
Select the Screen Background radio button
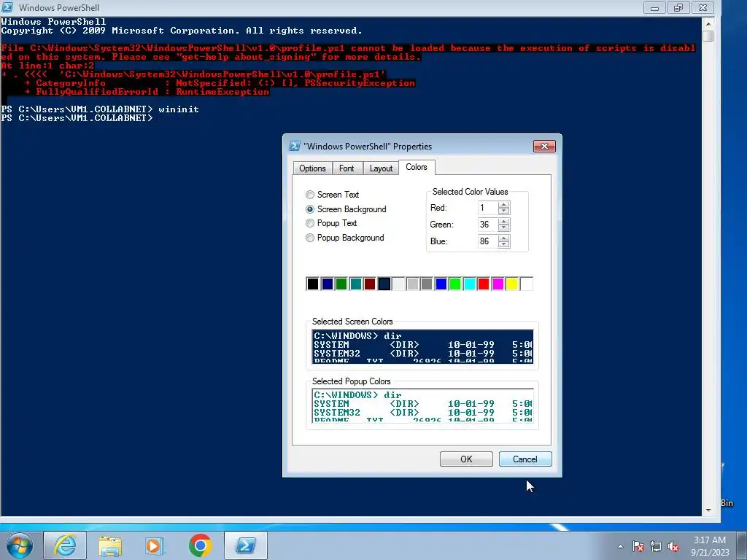click(x=310, y=209)
